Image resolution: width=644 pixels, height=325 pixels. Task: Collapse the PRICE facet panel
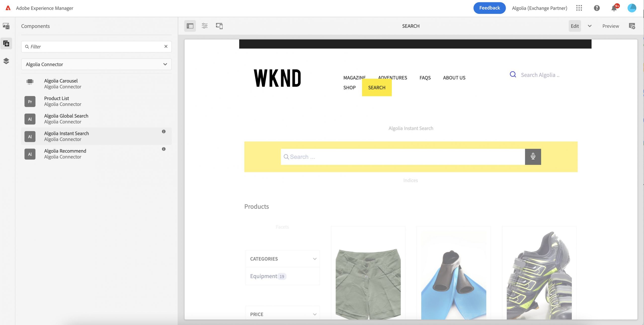point(314,314)
